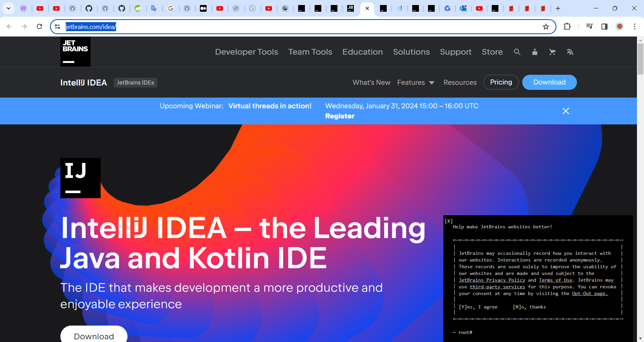The image size is (644, 342).
Task: Switch to the Outlook tab
Action: (463, 8)
